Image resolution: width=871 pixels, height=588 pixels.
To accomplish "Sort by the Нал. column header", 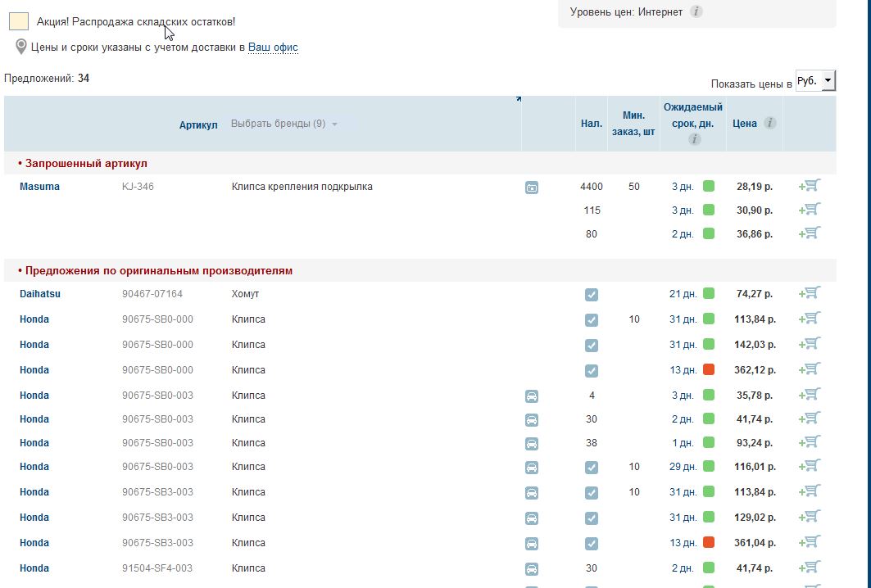I will [x=591, y=124].
